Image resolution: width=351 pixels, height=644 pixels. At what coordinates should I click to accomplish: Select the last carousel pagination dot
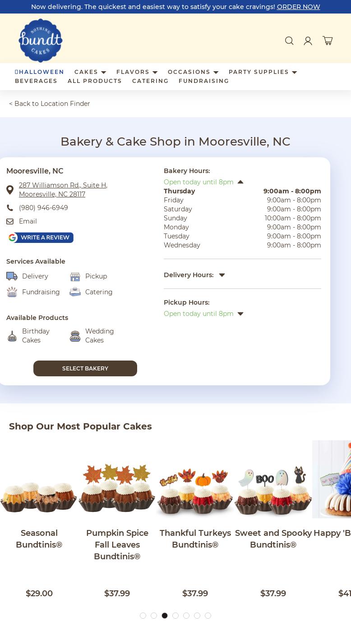(x=208, y=616)
